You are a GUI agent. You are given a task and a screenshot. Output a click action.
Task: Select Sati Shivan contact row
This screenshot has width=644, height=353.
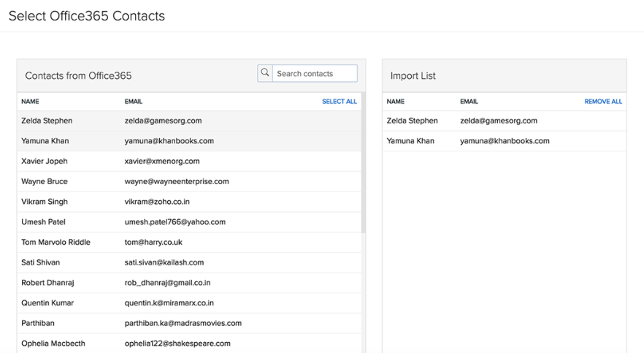point(188,262)
